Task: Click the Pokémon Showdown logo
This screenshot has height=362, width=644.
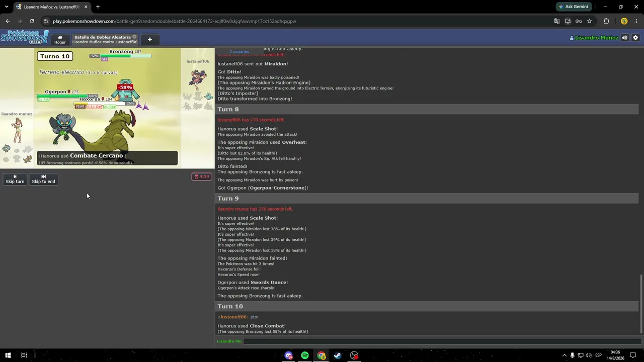Action: point(24,38)
